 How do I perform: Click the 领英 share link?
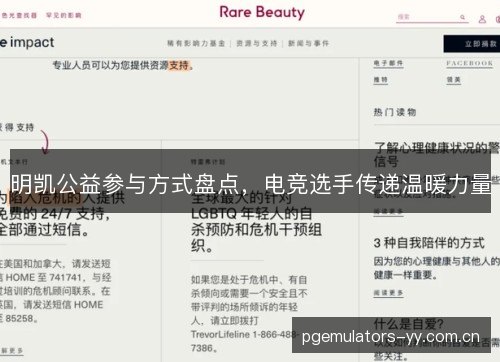[x=454, y=80]
